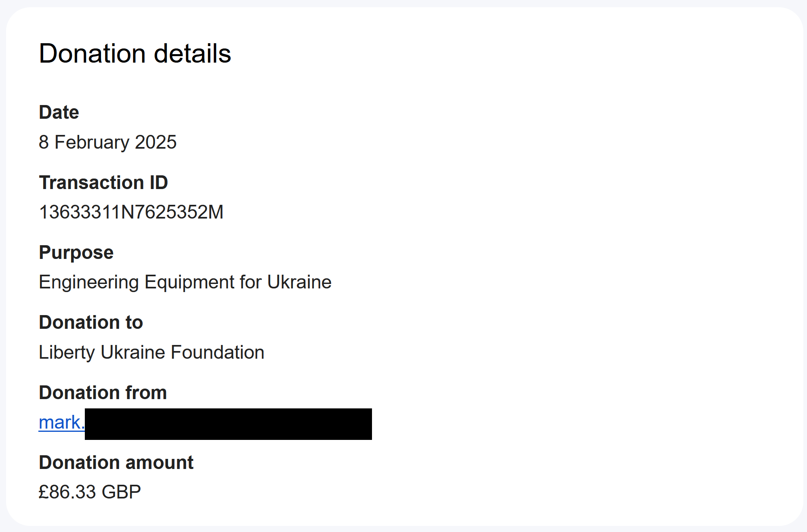Select transaction ID 13633311N7625352M
Viewport: 807px width, 532px height.
(x=131, y=212)
